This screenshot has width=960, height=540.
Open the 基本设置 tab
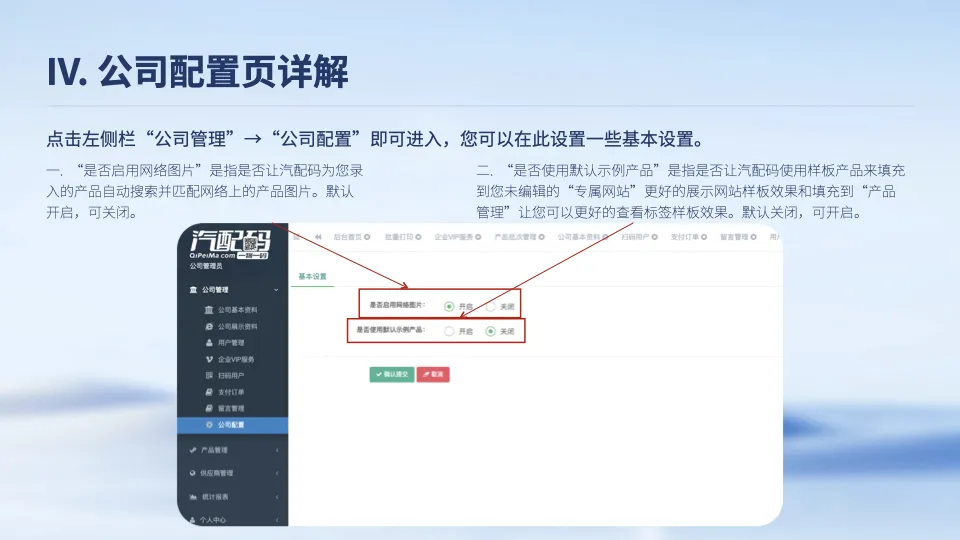312,276
